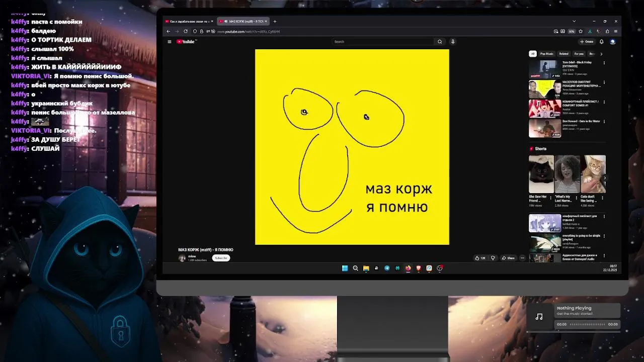
Task: Open Brave browser from the taskbar
Action: coord(419,268)
